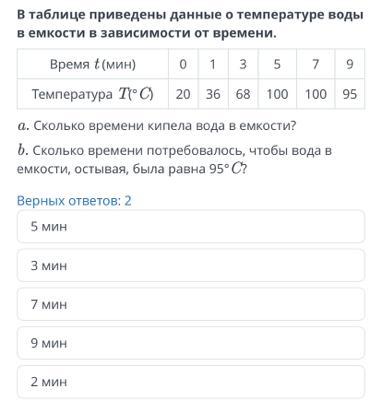
Task: Click the 100 cell under time 7
Action: coord(315,94)
